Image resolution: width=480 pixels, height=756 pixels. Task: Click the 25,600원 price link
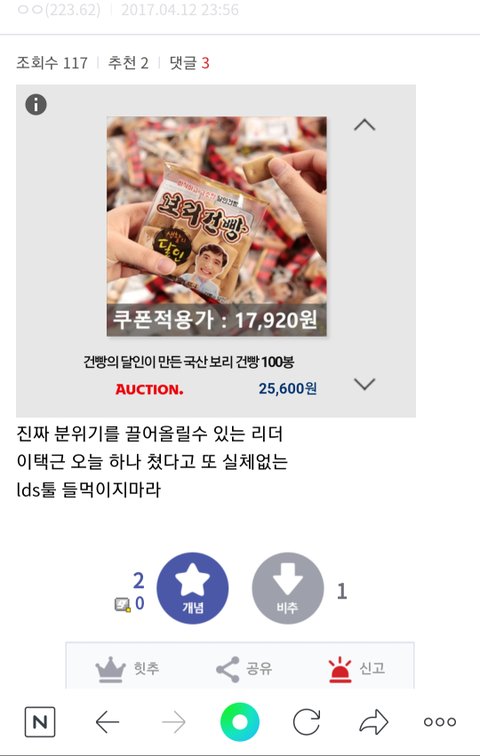[287, 388]
